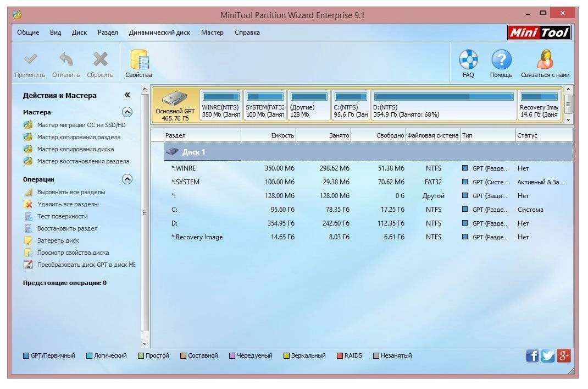Select (Другие) 128 Мб block in disk map
The height and width of the screenshot is (389, 588).
(309, 105)
